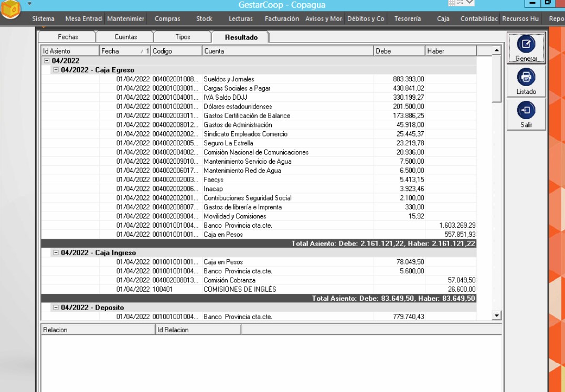565x392 pixels.
Task: Open the Tesorería menu
Action: tap(407, 19)
